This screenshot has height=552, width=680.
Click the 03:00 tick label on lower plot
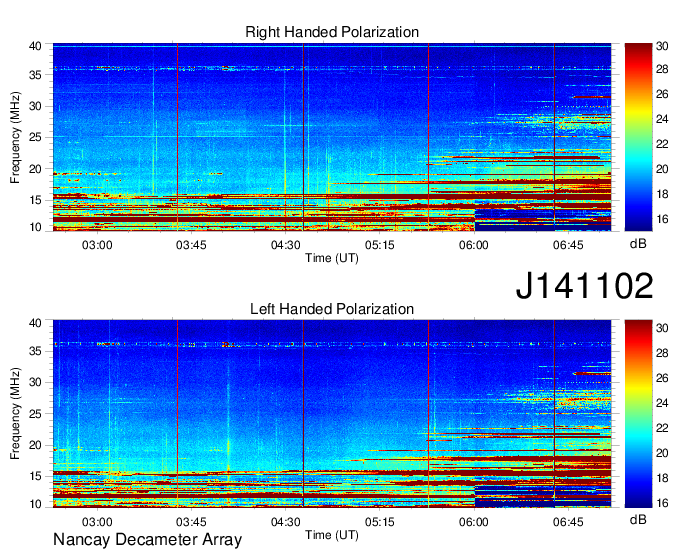pos(97,522)
